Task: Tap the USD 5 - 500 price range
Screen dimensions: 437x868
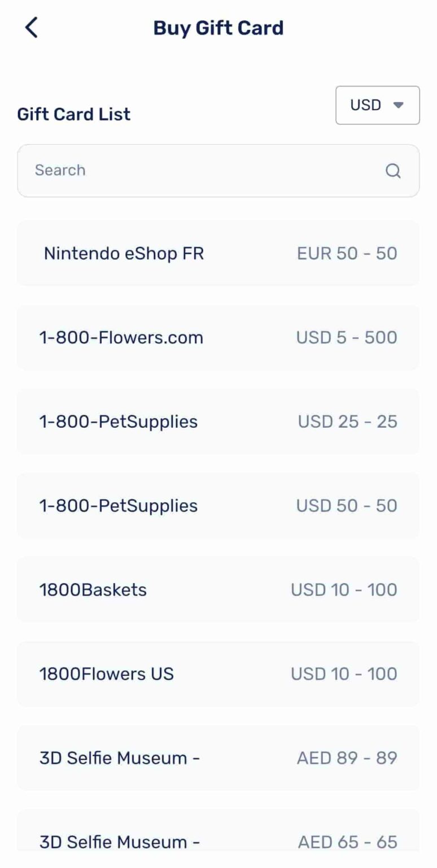Action: [x=347, y=337]
